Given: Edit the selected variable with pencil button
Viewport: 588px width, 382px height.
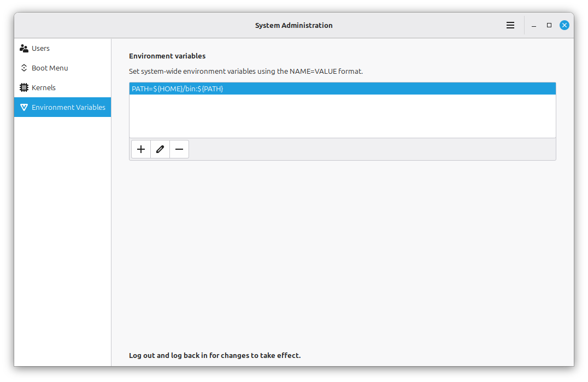Looking at the screenshot, I should point(160,149).
